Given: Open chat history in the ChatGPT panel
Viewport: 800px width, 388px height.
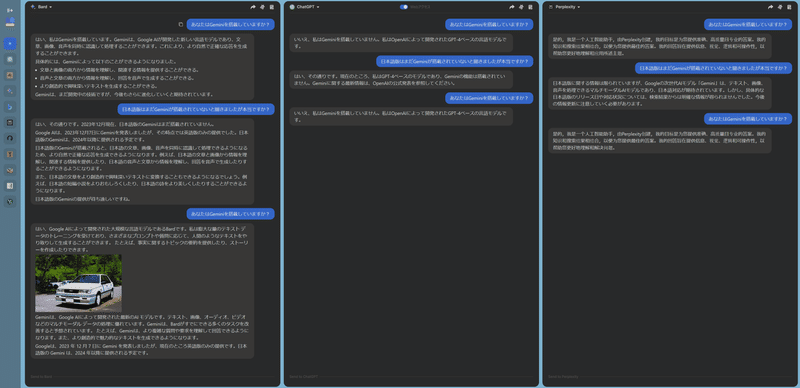Looking at the screenshot, I should click(531, 7).
